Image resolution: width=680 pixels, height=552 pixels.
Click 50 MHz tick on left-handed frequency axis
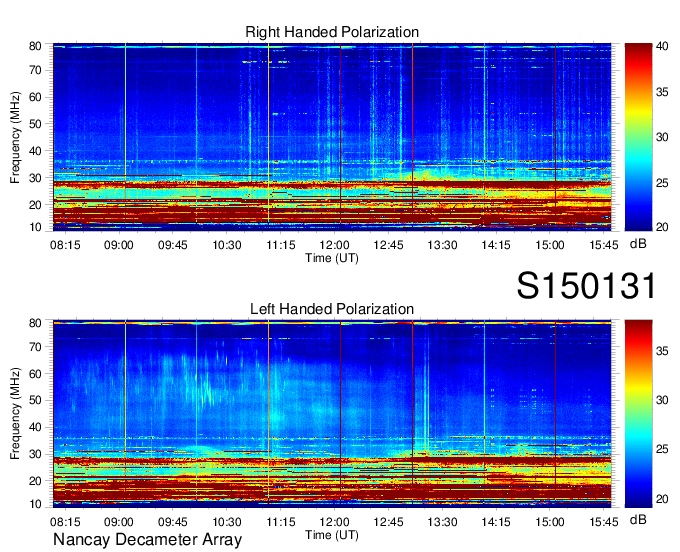pos(35,401)
